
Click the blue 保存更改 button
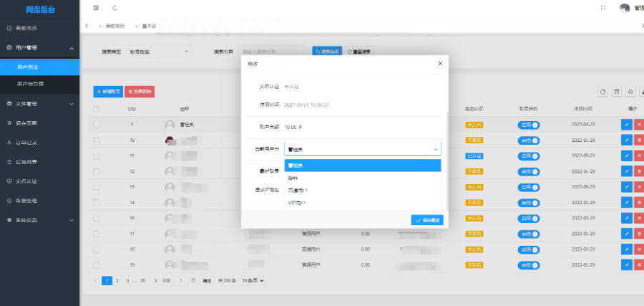coord(428,220)
